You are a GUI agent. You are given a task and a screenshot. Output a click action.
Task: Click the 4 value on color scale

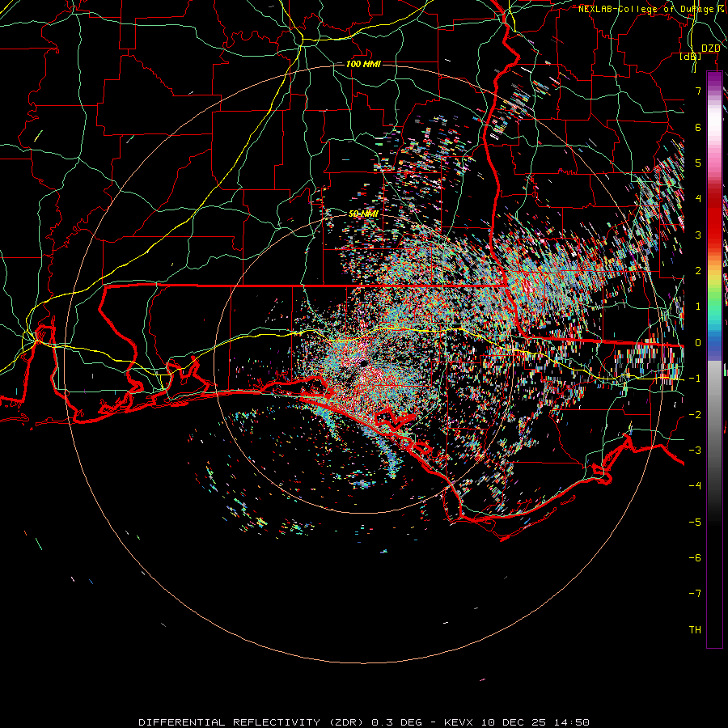pyautogui.click(x=698, y=199)
